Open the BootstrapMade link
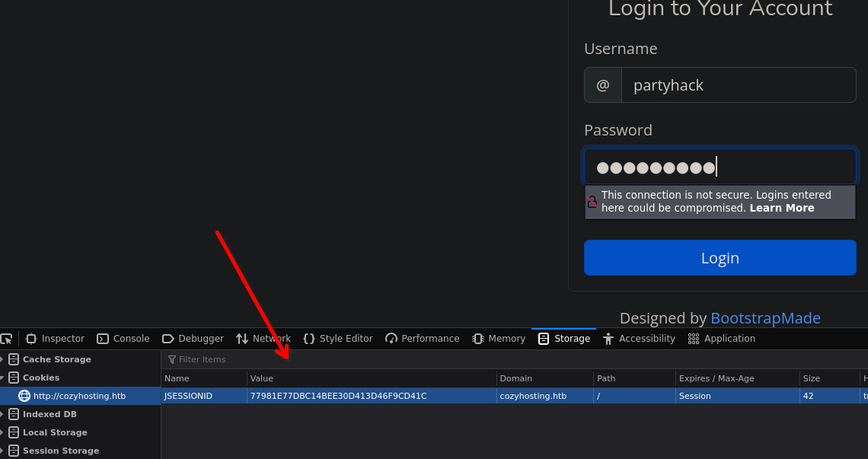This screenshot has width=868, height=459. [x=765, y=318]
